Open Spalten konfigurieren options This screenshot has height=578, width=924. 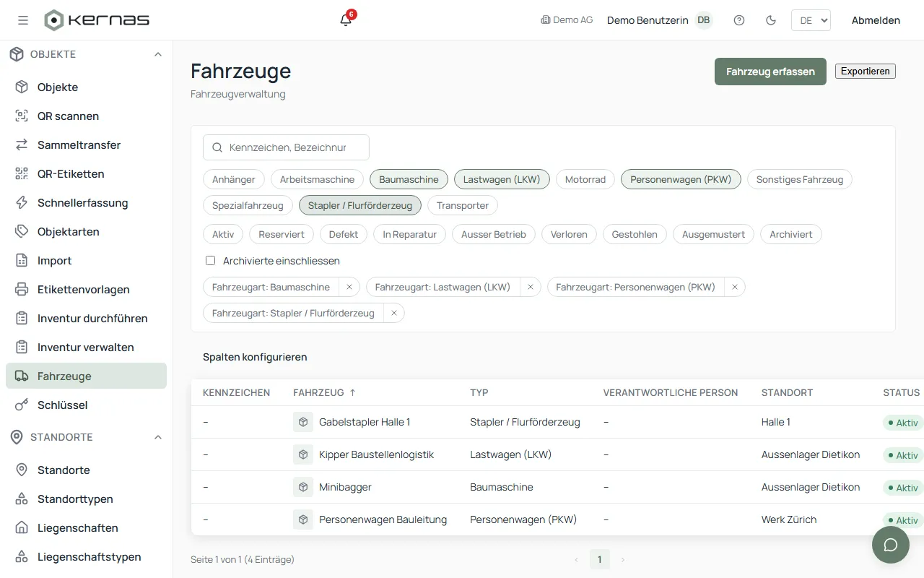(255, 357)
